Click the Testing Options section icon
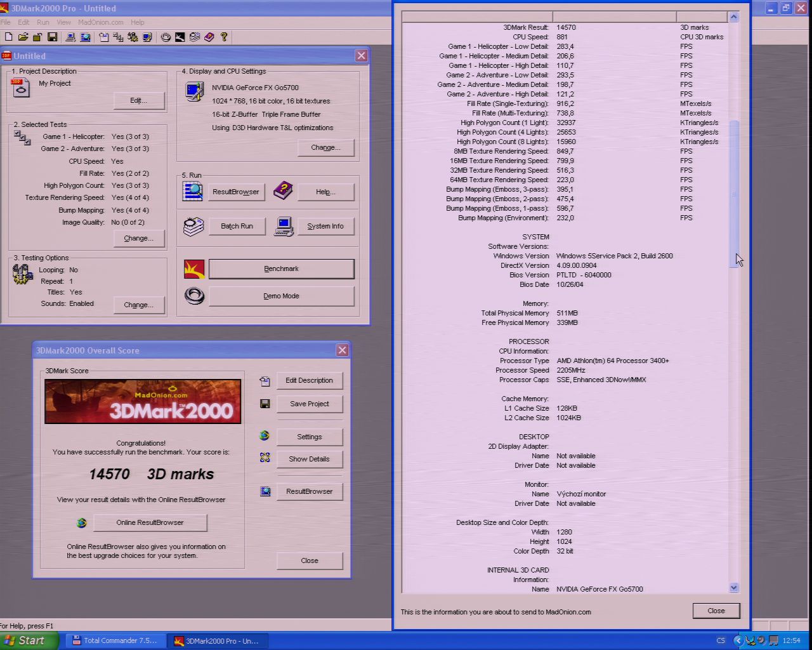Viewport: 812px width, 650px height. [x=22, y=274]
